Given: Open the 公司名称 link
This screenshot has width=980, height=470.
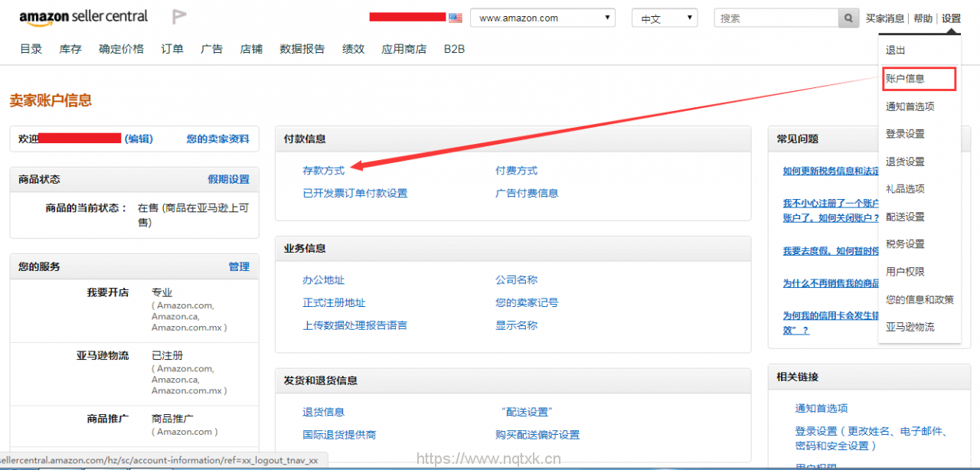Looking at the screenshot, I should pyautogui.click(x=517, y=280).
